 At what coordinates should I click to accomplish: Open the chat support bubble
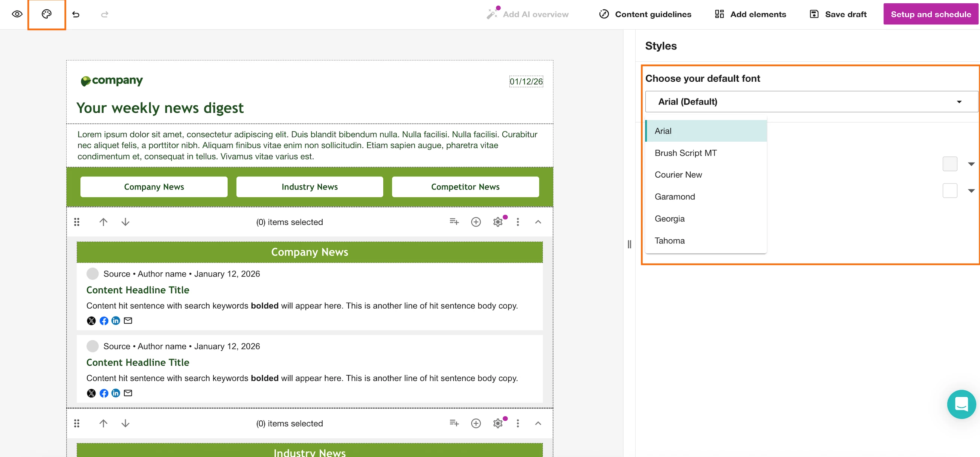coord(961,404)
